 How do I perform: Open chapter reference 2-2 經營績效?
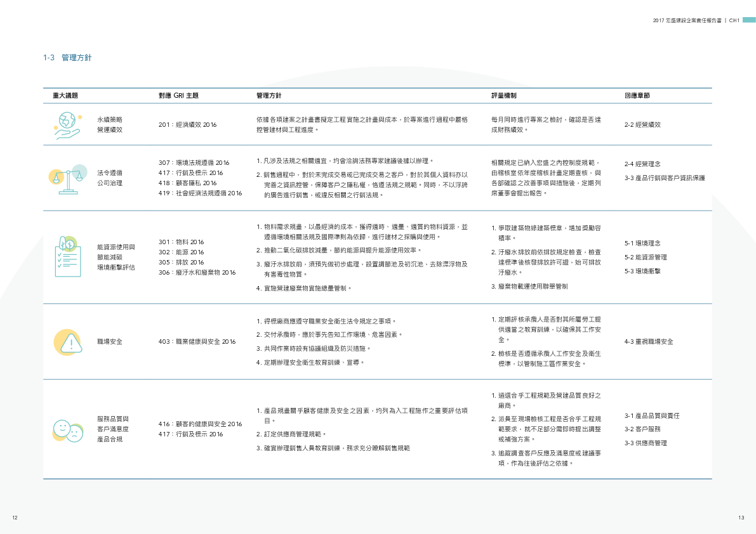point(642,125)
